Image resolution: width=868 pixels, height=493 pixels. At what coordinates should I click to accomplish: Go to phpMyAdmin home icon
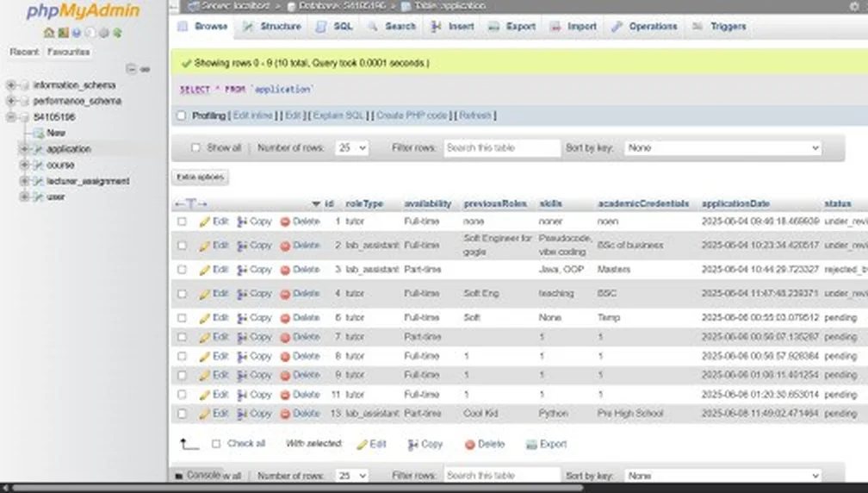pyautogui.click(x=49, y=33)
